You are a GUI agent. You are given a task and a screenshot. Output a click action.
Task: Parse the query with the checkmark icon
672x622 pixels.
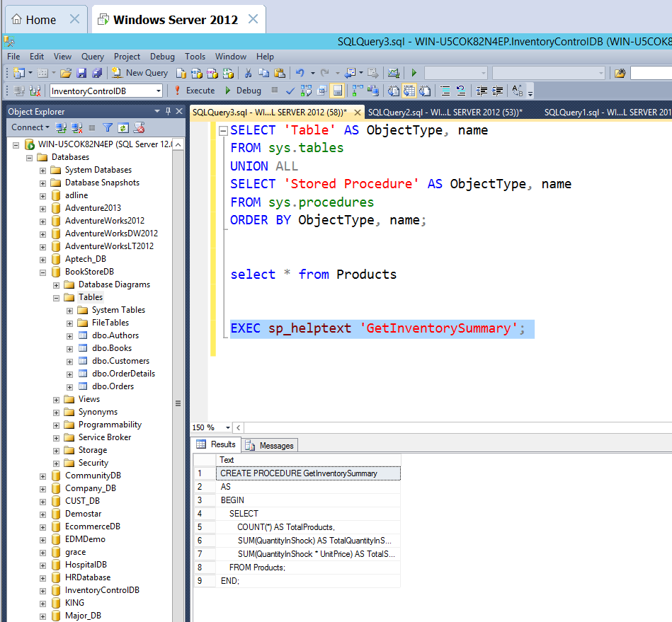pyautogui.click(x=290, y=90)
